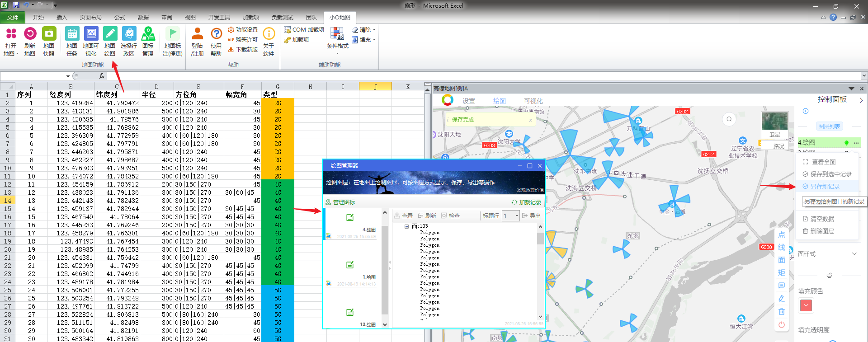Switch to the 开发工具 ribbon tab

(219, 18)
